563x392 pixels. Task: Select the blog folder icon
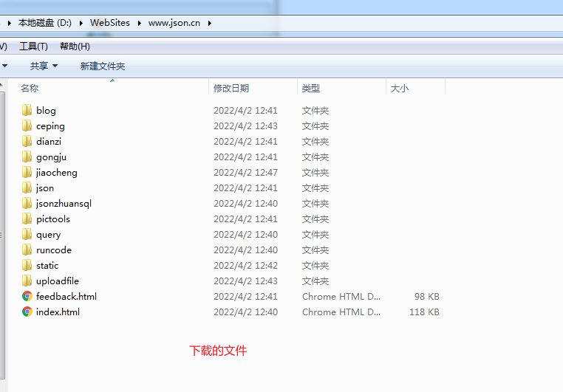[27, 110]
